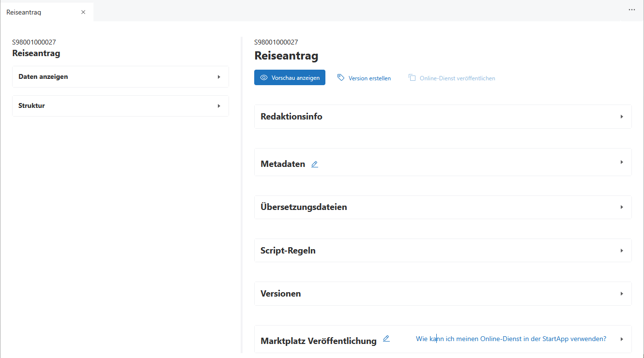Expand the Struktur panel arrow

tap(219, 106)
